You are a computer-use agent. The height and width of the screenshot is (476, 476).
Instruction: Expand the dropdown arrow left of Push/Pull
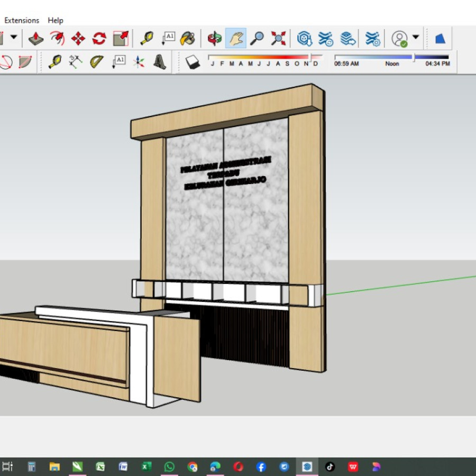point(14,37)
